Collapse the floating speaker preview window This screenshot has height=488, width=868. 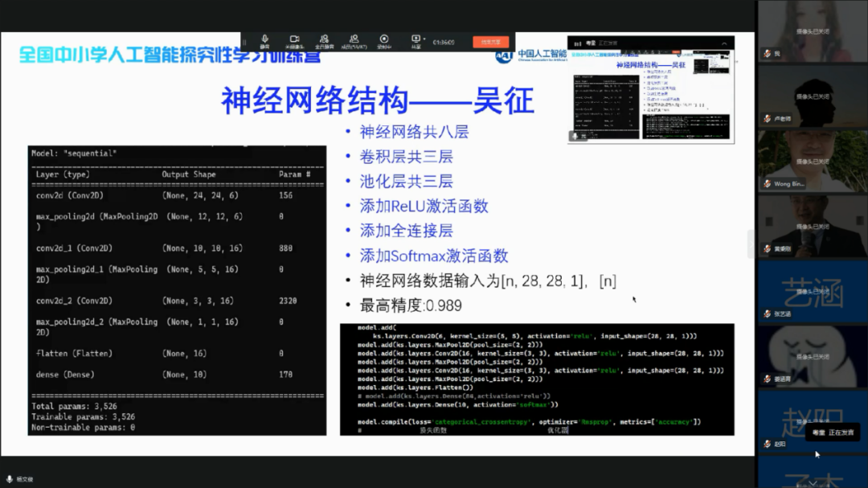pyautogui.click(x=723, y=43)
